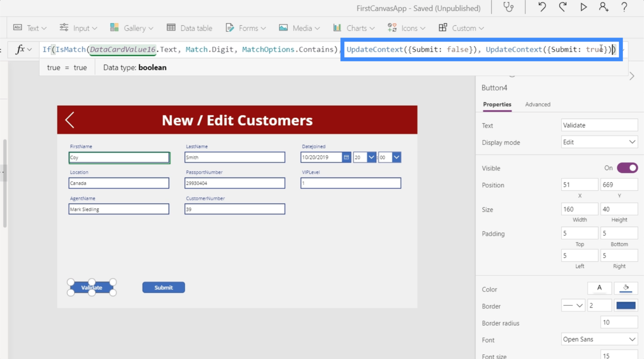The image size is (644, 359).
Task: Choose font color A icon
Action: click(599, 288)
